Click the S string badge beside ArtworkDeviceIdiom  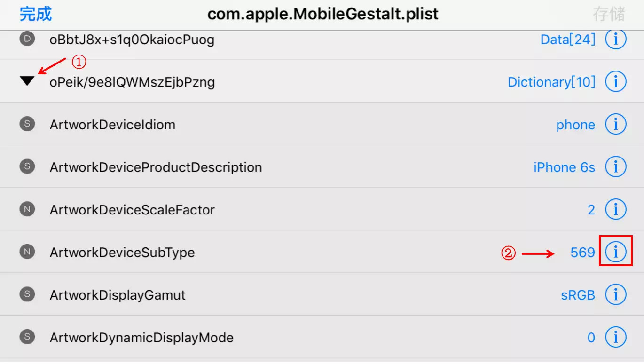click(x=26, y=124)
